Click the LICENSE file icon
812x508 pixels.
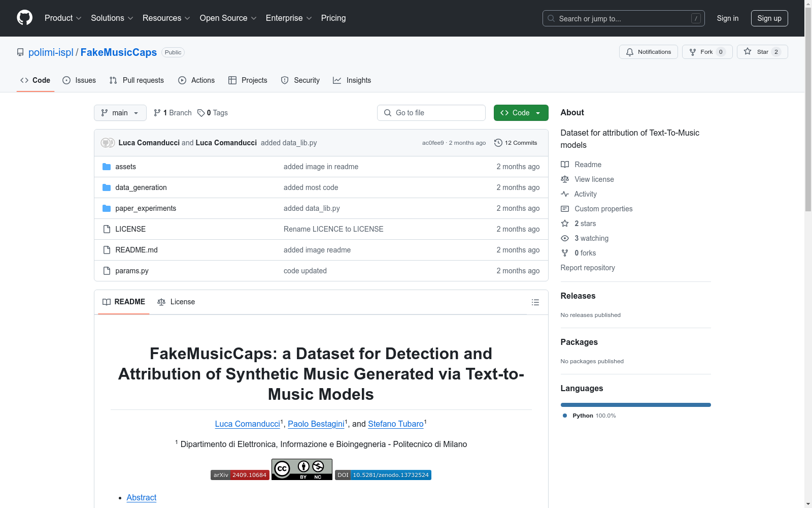coord(107,229)
